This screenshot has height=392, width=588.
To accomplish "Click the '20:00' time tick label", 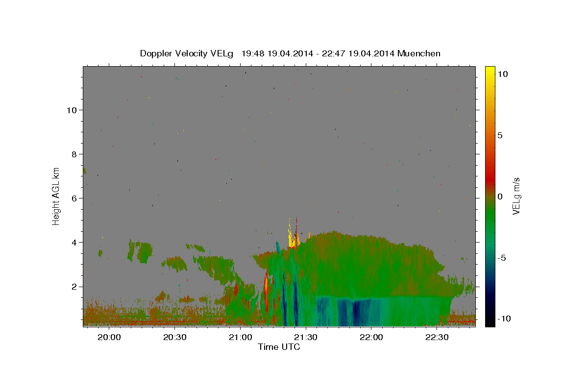I will (109, 337).
